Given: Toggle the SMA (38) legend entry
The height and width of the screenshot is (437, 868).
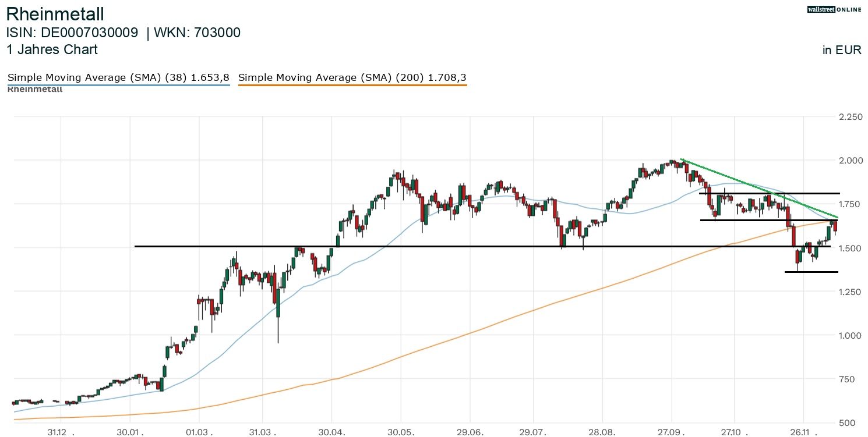Looking at the screenshot, I should (x=118, y=77).
